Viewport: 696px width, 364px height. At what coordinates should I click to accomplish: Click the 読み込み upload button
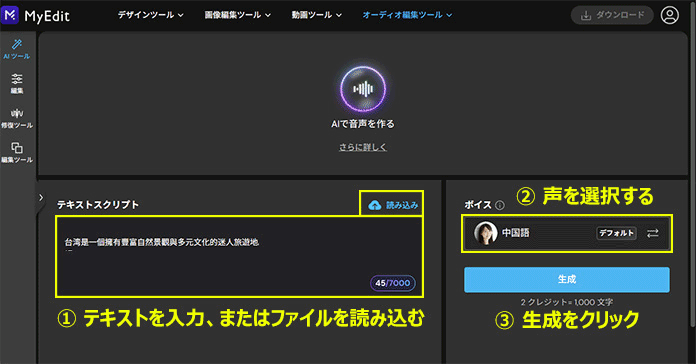(393, 205)
